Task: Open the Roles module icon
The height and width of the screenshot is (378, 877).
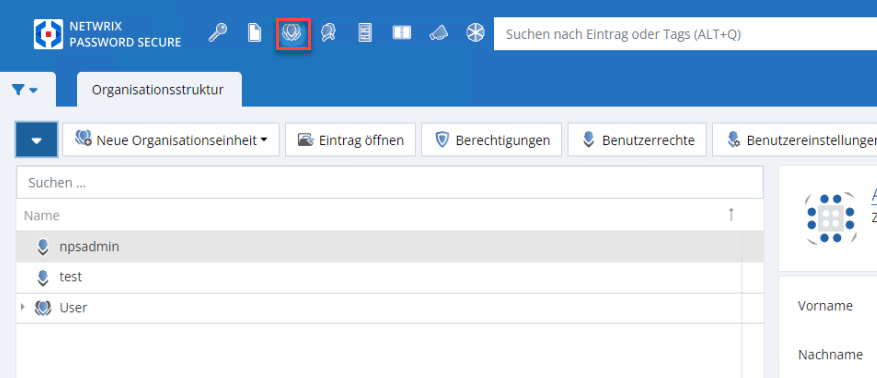Action: click(x=328, y=34)
